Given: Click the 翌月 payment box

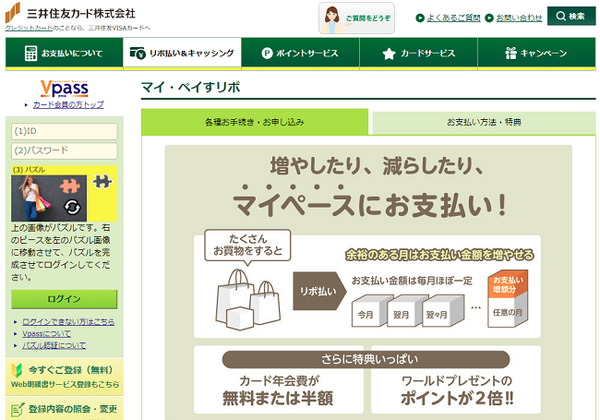Looking at the screenshot, I should pos(404,311).
